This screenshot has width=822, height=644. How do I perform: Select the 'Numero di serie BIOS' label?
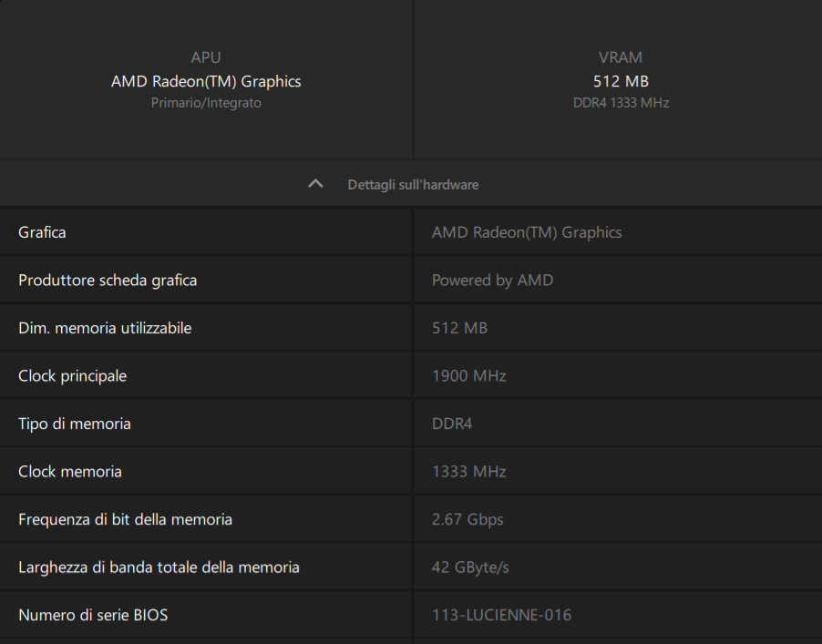pyautogui.click(x=93, y=615)
